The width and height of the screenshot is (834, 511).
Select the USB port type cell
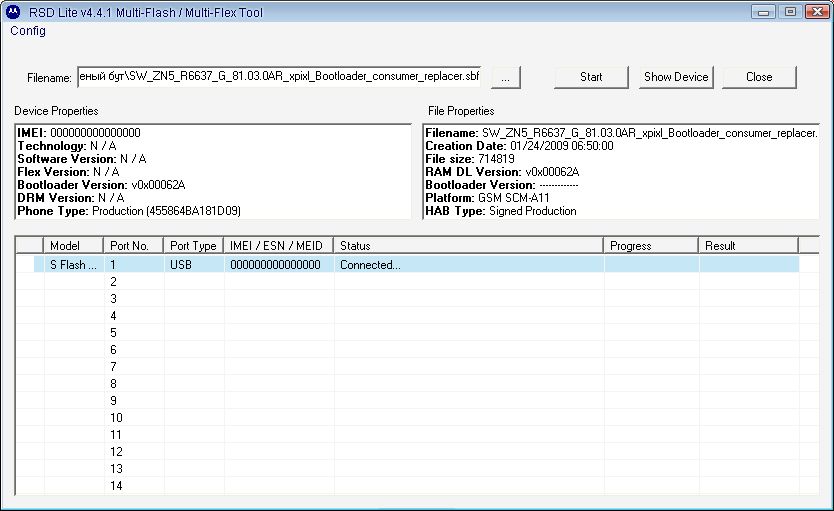(x=194, y=265)
